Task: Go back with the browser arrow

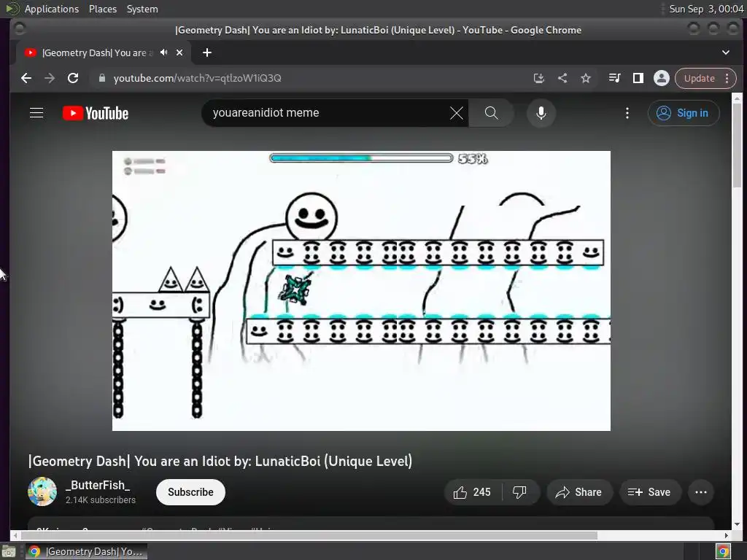Action: point(26,78)
